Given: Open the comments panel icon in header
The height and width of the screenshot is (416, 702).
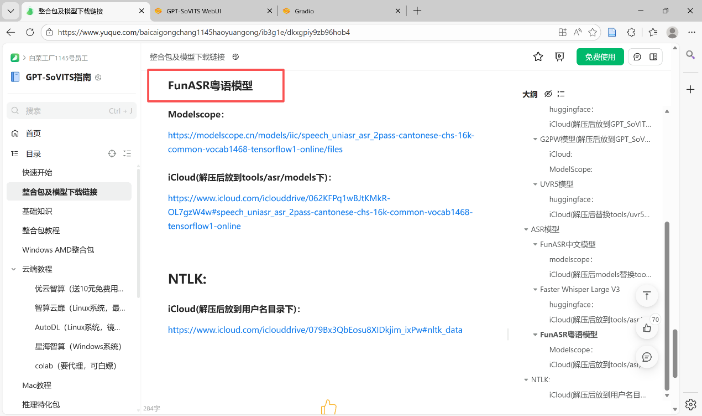Looking at the screenshot, I should coord(638,57).
